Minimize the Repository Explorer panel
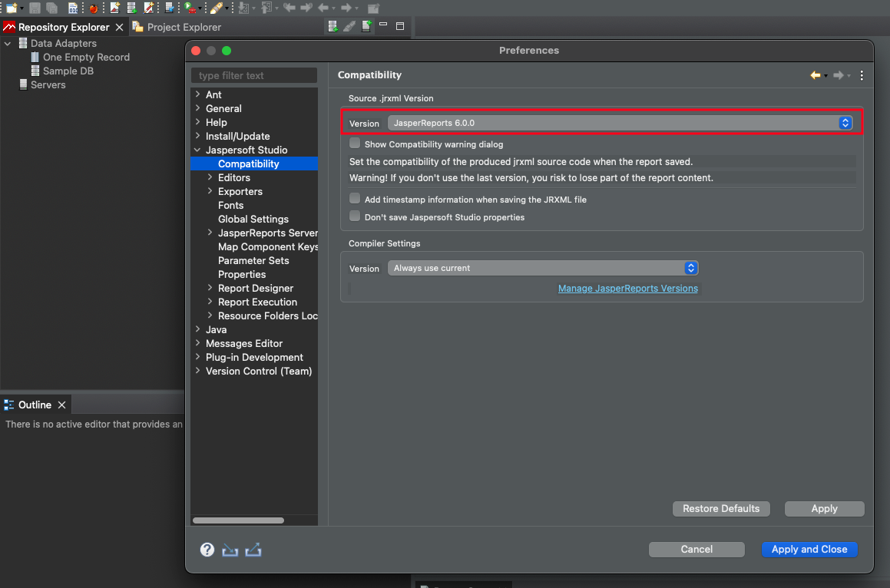This screenshot has width=890, height=588. pos(383,25)
